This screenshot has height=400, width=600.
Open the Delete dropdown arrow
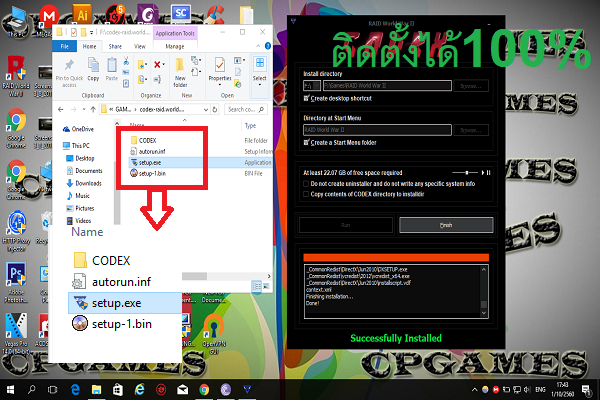coord(164,64)
